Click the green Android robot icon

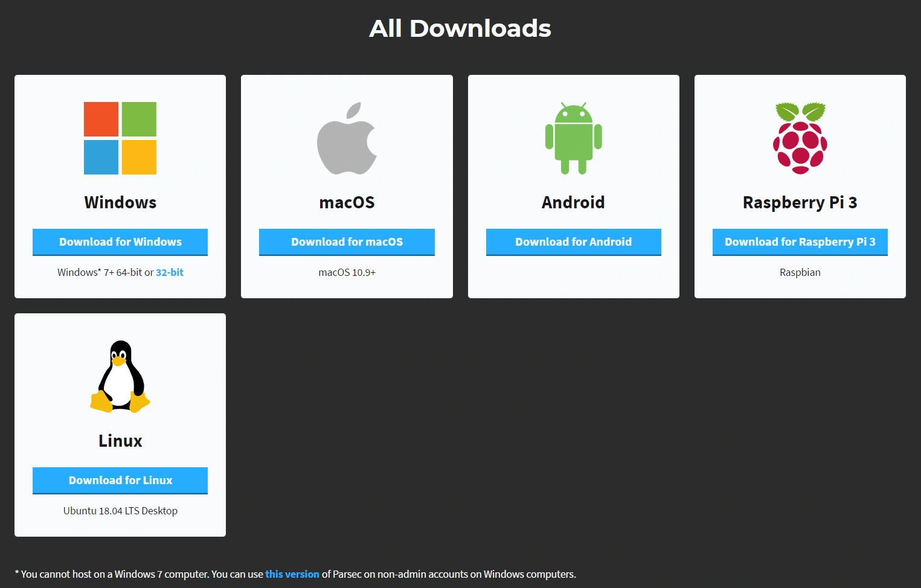click(x=573, y=139)
